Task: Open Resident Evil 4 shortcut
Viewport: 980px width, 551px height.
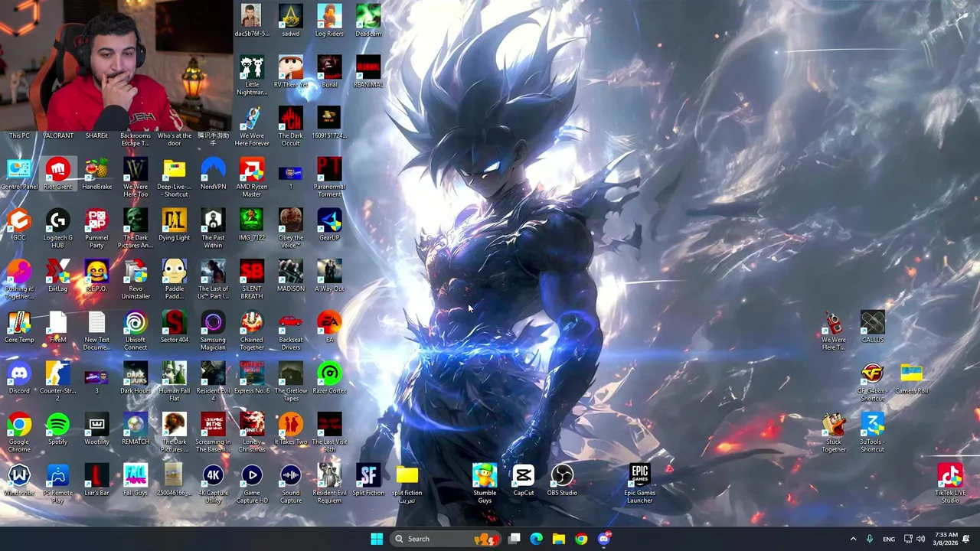Action: click(x=213, y=382)
